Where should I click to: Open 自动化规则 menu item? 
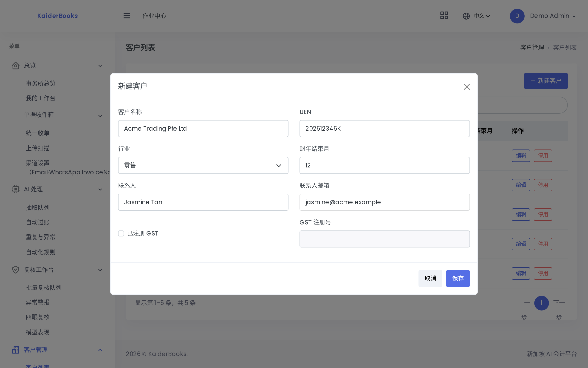(x=41, y=252)
